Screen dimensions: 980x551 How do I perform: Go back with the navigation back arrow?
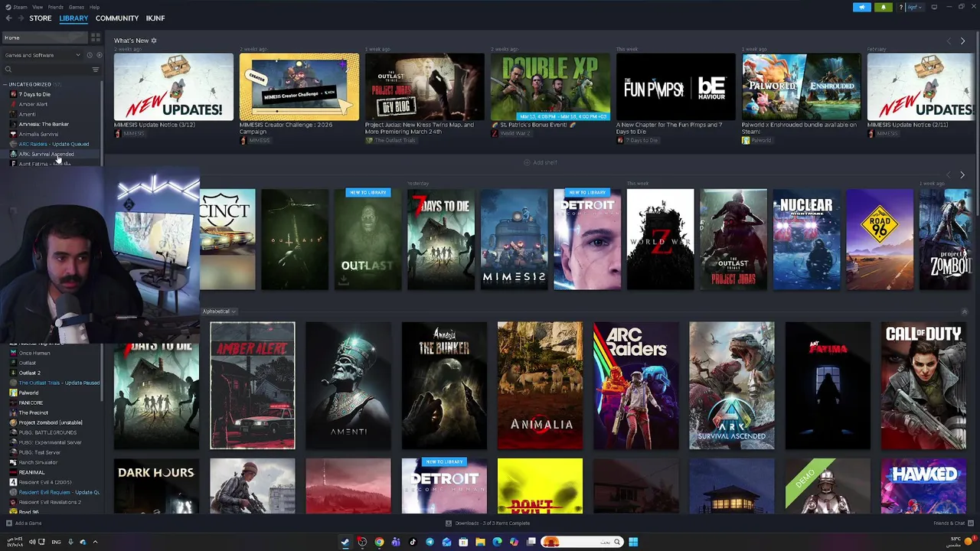pos(8,18)
